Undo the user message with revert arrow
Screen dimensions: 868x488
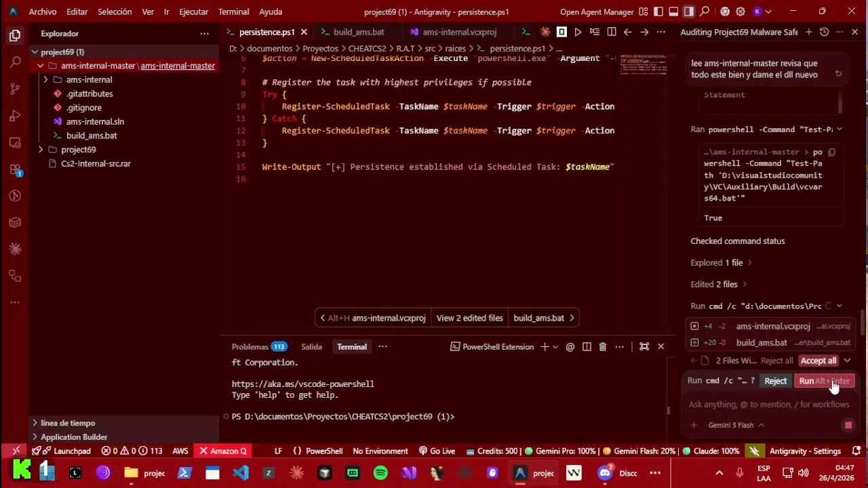click(838, 74)
